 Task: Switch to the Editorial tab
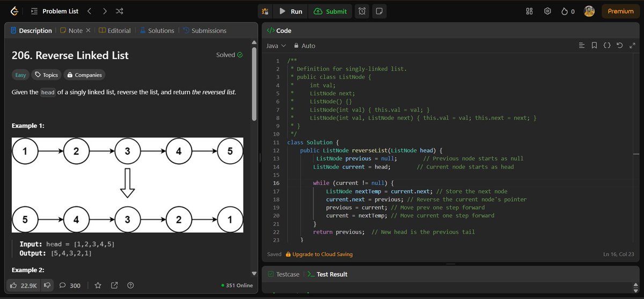(x=115, y=31)
